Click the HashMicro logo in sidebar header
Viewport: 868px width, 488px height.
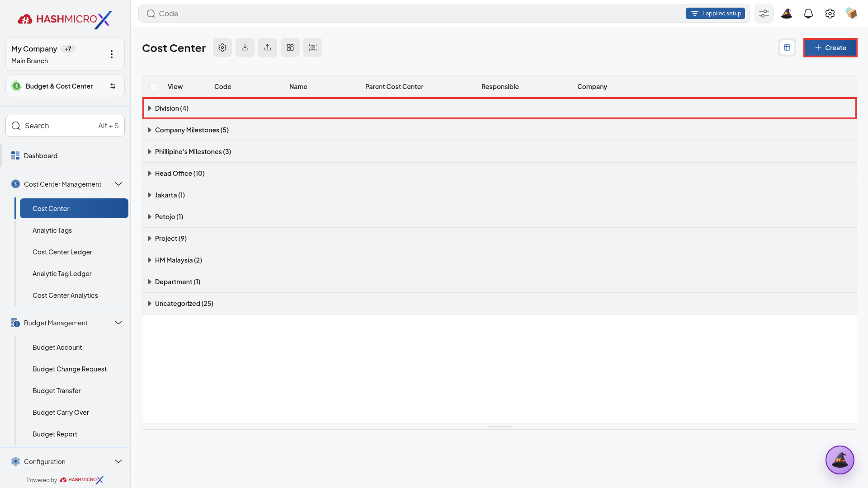[65, 19]
